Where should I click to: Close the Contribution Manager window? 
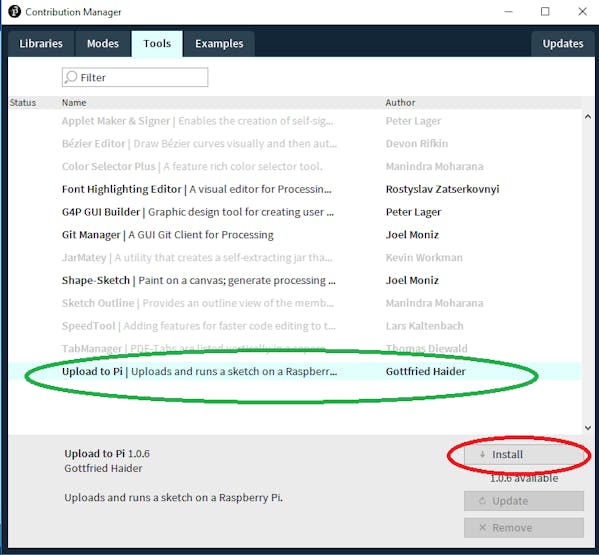(x=582, y=11)
